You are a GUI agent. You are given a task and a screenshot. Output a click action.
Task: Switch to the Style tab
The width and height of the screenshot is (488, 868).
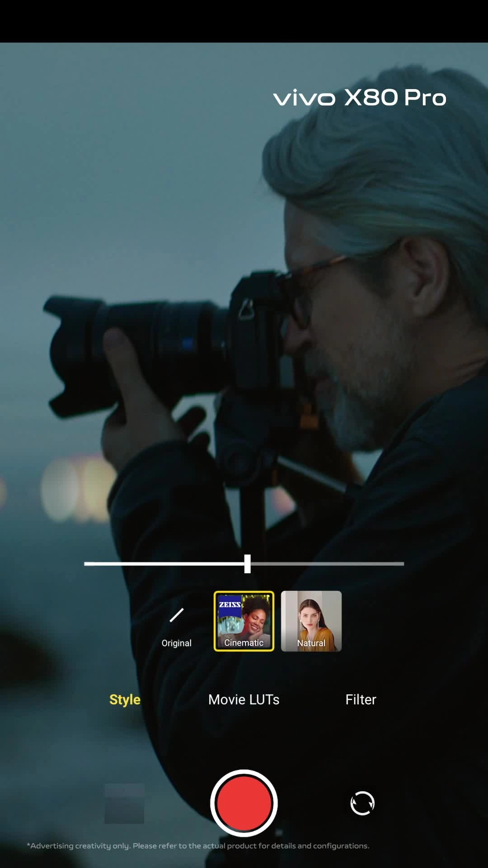click(x=125, y=699)
